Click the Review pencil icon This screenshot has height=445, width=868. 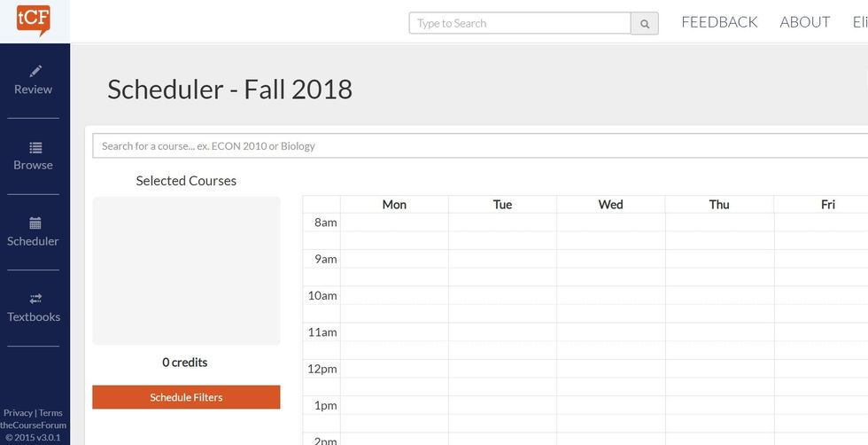click(35, 71)
